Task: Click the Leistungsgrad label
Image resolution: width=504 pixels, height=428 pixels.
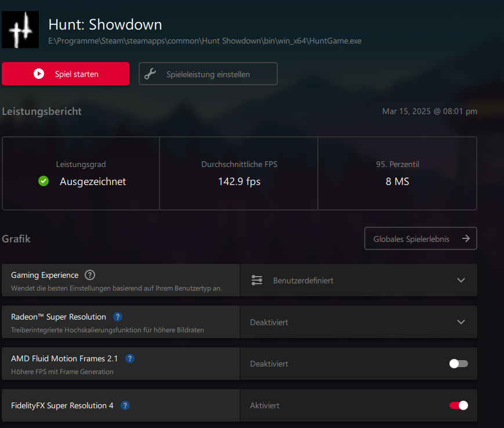Action: pos(81,164)
